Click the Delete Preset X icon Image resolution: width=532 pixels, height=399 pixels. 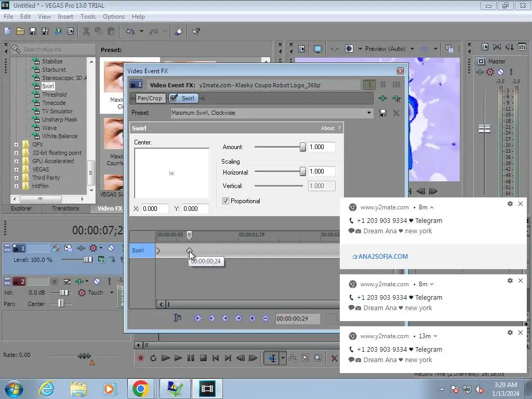pyautogui.click(x=396, y=113)
